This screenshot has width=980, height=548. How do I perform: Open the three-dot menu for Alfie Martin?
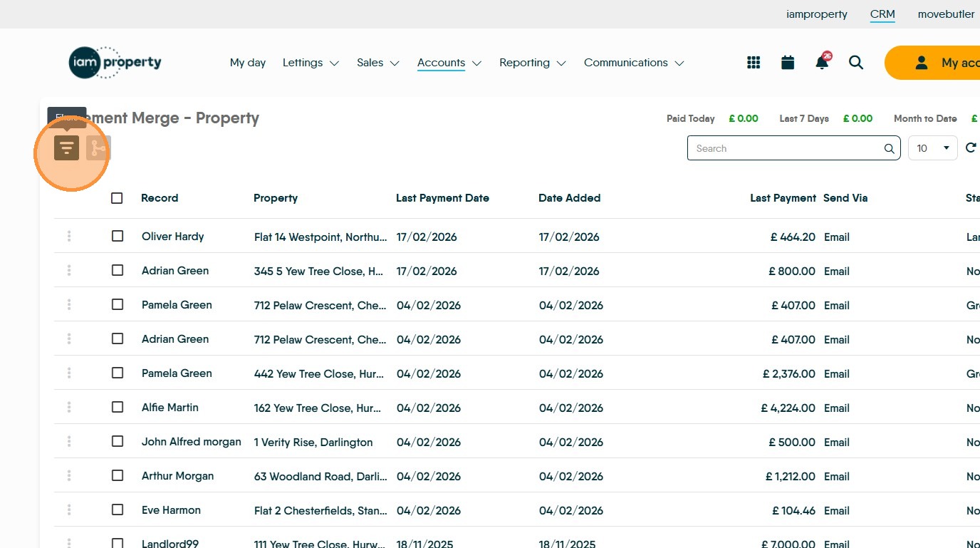pos(69,407)
